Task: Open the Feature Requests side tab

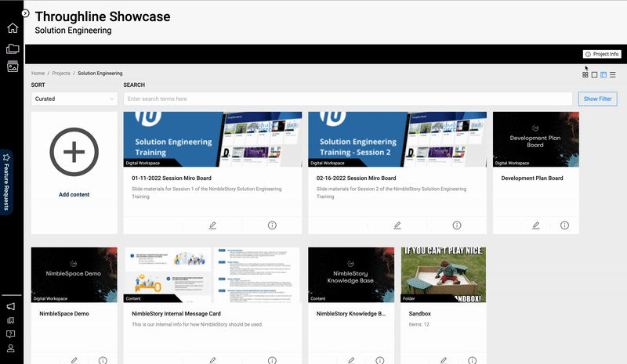Action: (7, 181)
